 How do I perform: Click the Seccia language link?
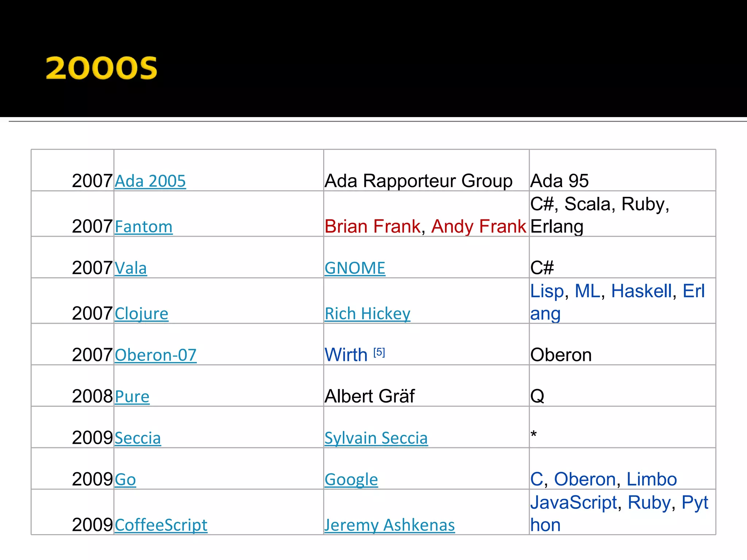[x=138, y=438]
